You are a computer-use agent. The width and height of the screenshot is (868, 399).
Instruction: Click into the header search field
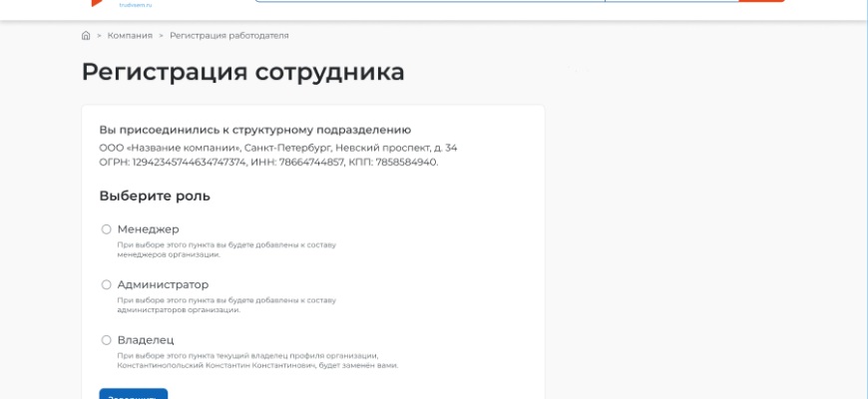pyautogui.click(x=429, y=1)
